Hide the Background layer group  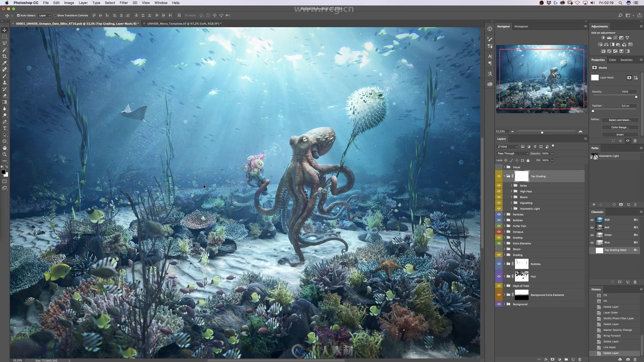click(x=499, y=304)
